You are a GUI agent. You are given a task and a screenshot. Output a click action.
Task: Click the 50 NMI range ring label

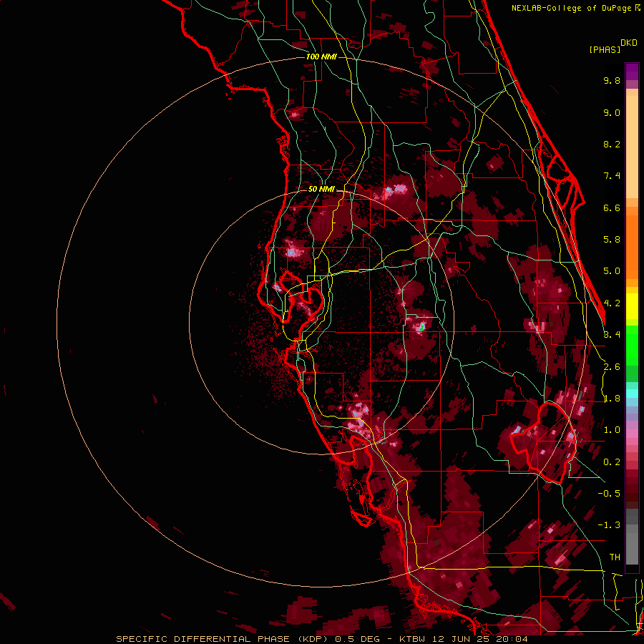click(x=321, y=190)
